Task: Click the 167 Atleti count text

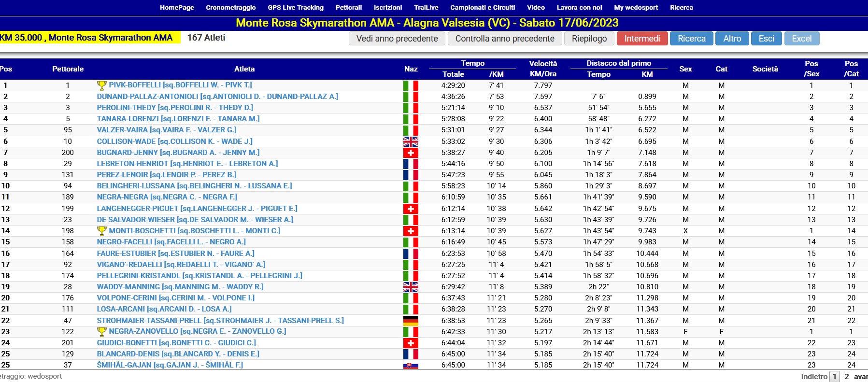Action: [x=206, y=38]
